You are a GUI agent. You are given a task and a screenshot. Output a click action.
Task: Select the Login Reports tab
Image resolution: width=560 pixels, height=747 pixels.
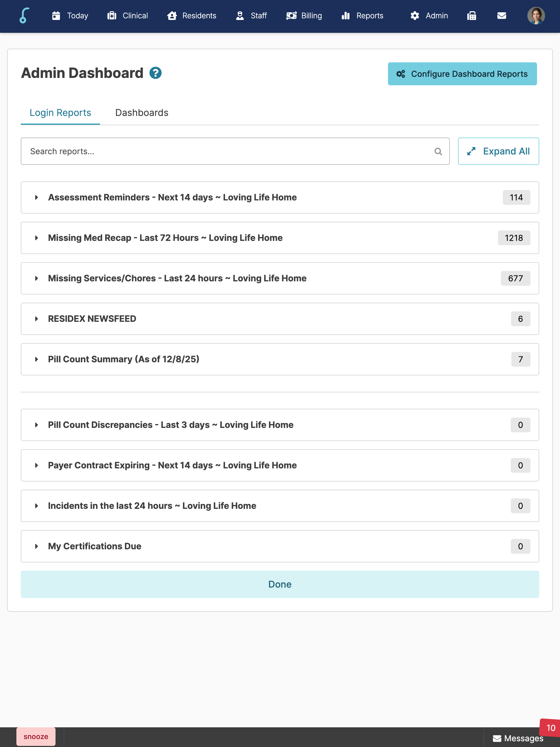60,113
